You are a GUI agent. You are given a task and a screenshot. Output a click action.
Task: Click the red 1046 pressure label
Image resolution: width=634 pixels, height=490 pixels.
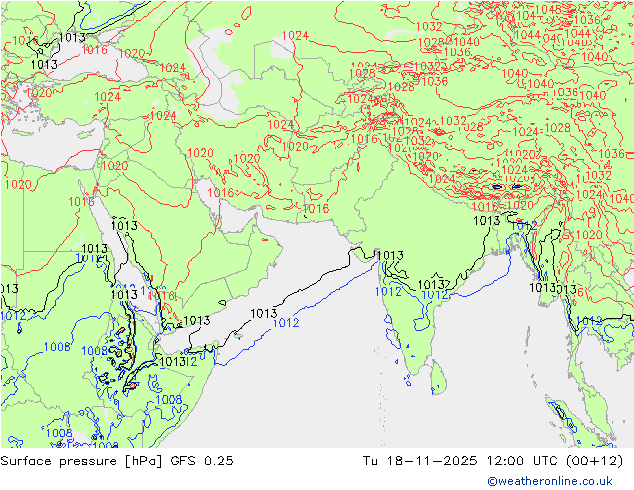(548, 9)
